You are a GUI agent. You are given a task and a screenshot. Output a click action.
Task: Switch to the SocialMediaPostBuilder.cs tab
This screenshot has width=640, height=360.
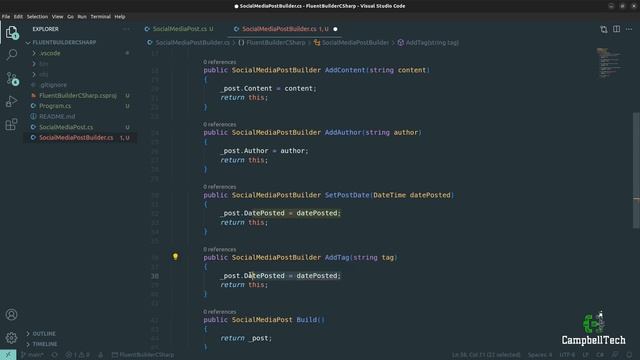tap(285, 29)
